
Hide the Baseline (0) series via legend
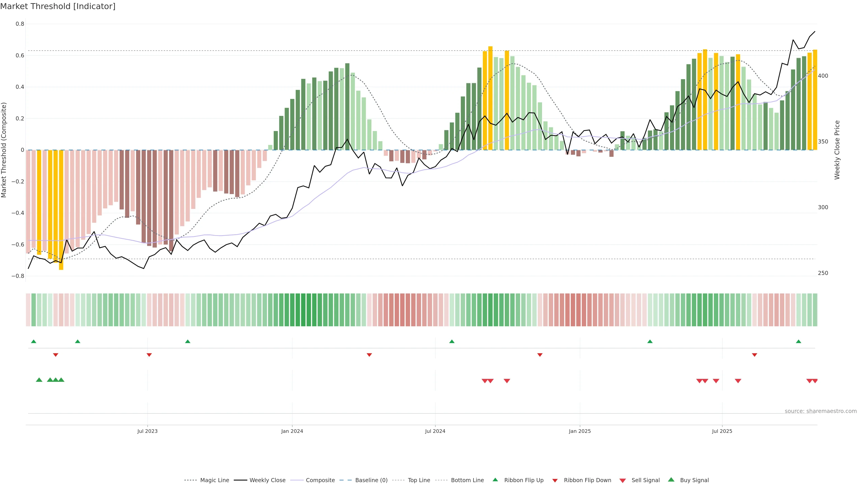[371, 480]
